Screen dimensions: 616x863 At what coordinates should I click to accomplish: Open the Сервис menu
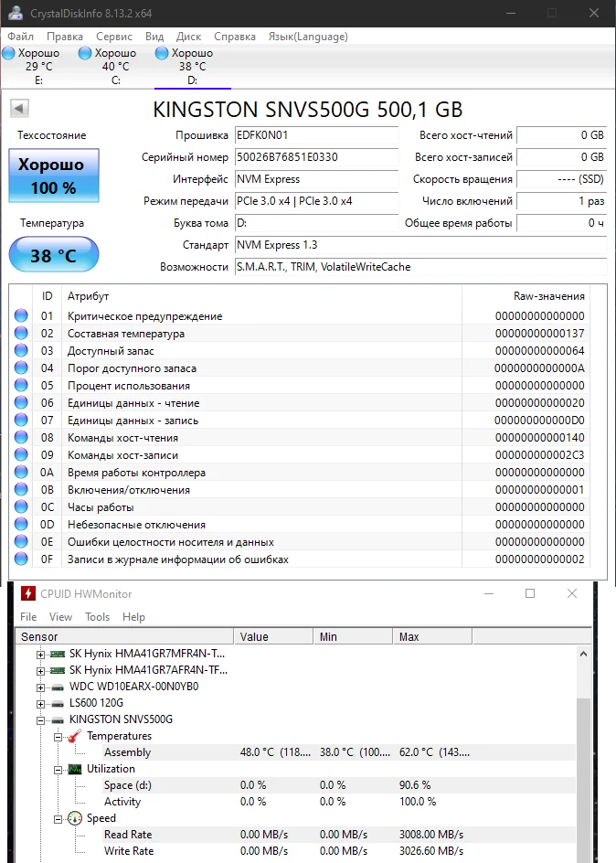[x=114, y=37]
